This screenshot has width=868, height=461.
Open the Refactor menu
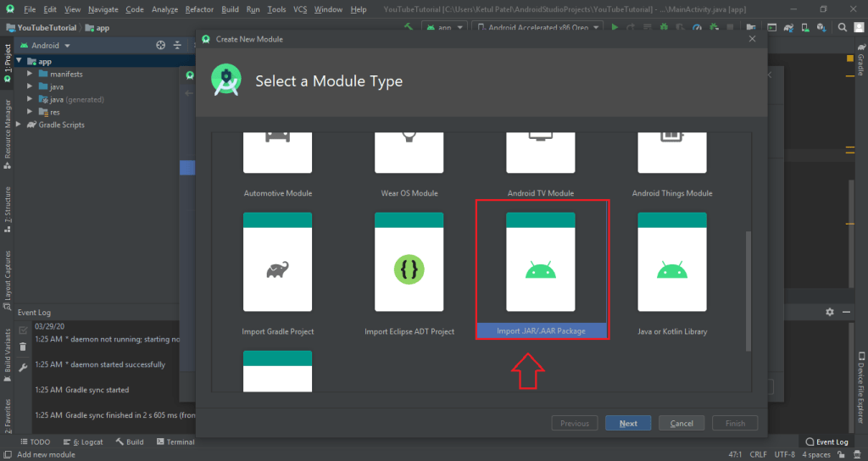[199, 9]
